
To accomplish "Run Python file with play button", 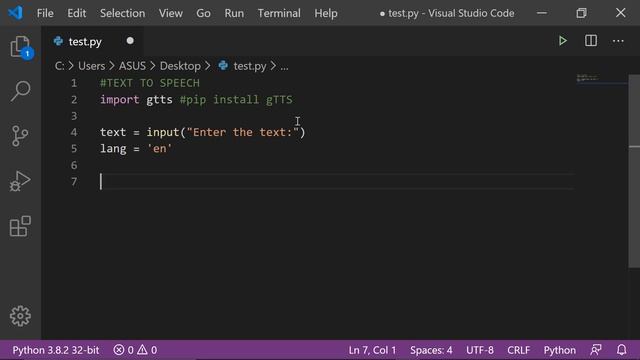I will click(x=563, y=41).
